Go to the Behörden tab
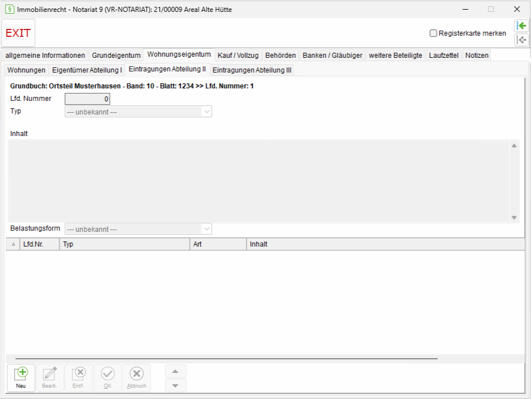This screenshot has width=532, height=399. [280, 56]
